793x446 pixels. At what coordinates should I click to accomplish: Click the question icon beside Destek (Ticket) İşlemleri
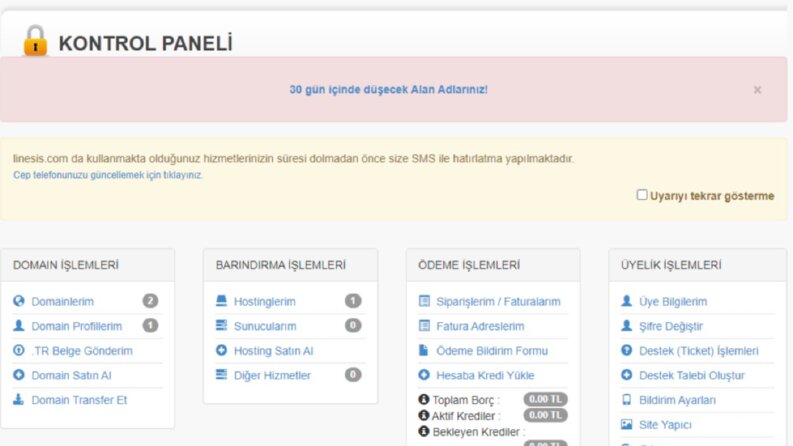click(x=627, y=350)
